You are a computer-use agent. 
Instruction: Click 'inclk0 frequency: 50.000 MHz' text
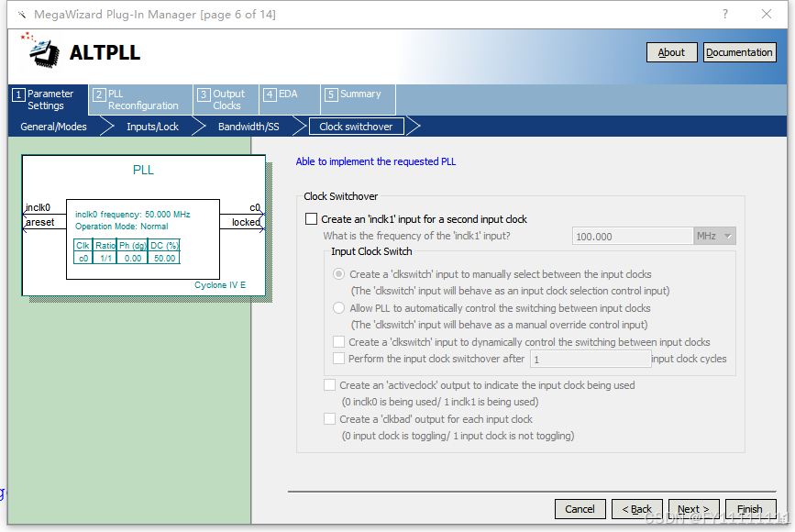coord(133,215)
